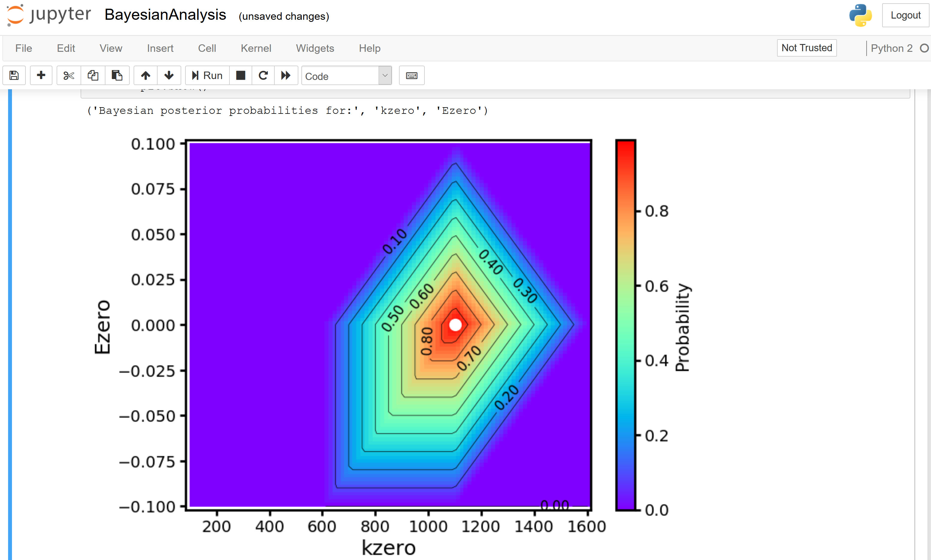Insert a cell below with plus icon
The width and height of the screenshot is (931, 560).
click(41, 75)
